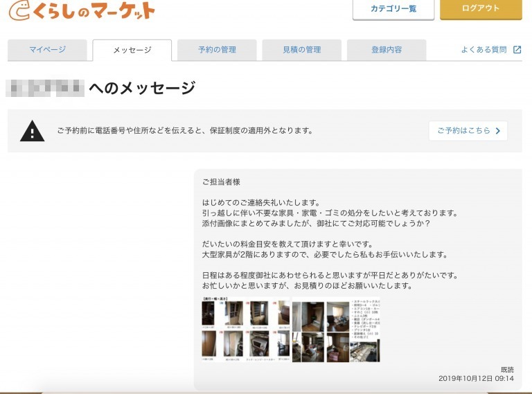Click the 既読 read status
The image size is (532, 394).
pos(507,370)
